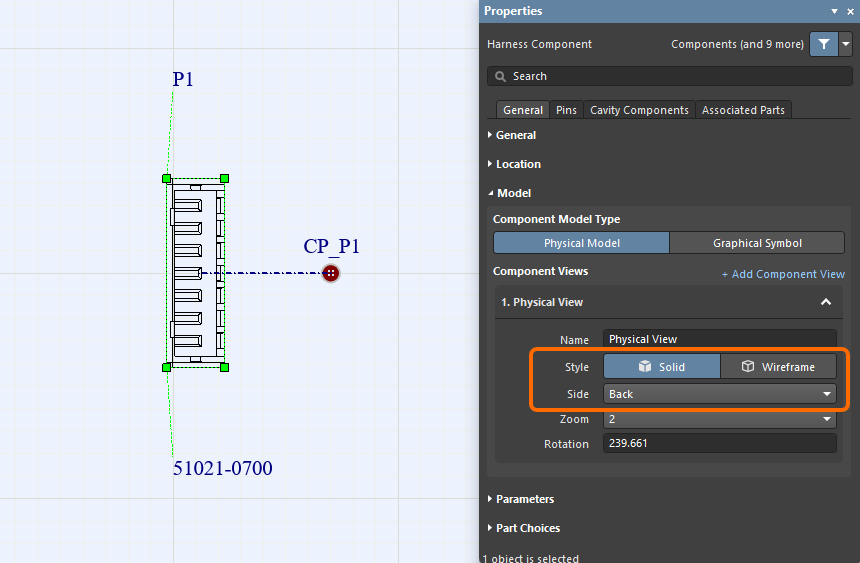Switch to the General tab
860x563 pixels.
click(523, 110)
